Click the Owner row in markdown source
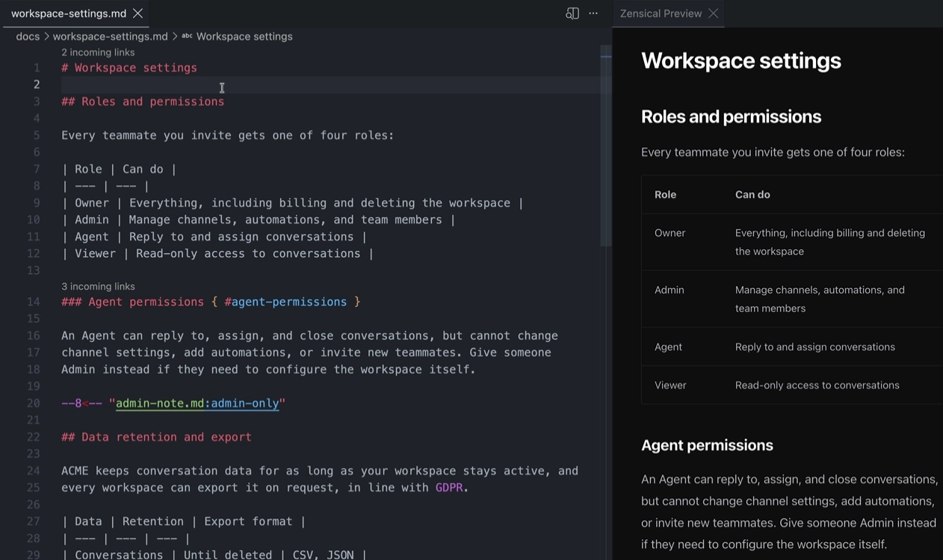Image resolution: width=943 pixels, height=560 pixels. [292, 203]
